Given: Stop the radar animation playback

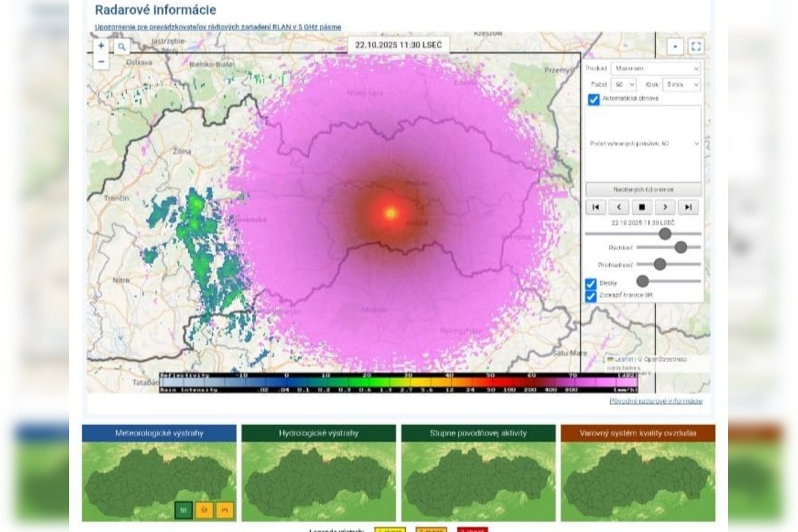Looking at the screenshot, I should [642, 207].
